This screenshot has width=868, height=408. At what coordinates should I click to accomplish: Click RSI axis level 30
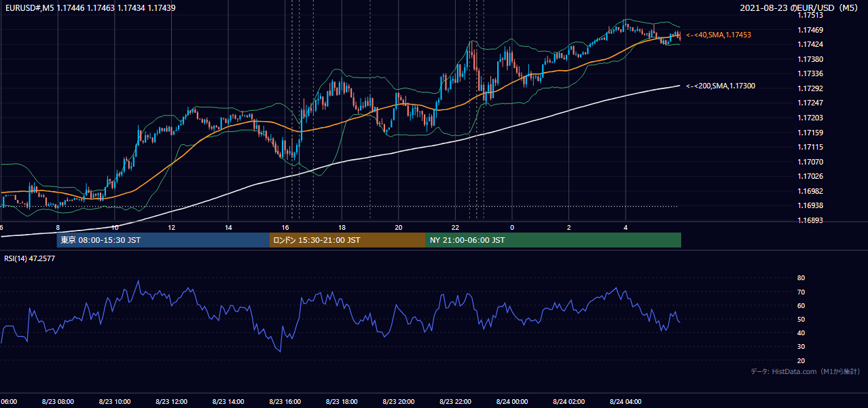click(x=801, y=347)
